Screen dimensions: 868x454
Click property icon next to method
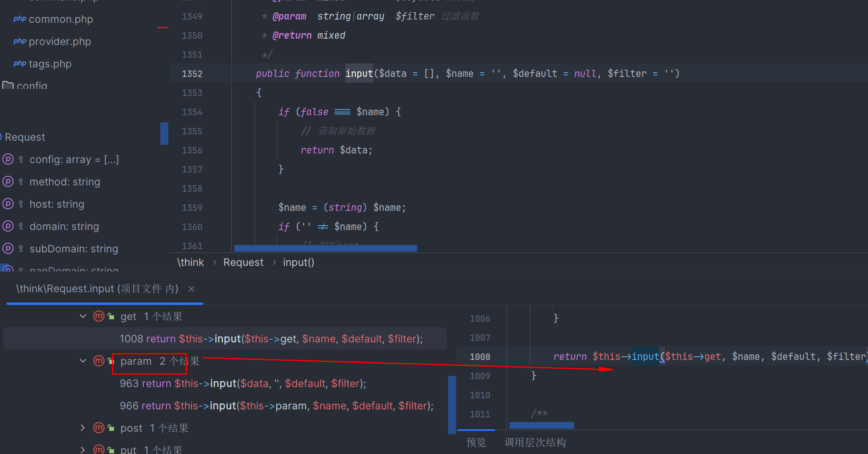[8, 182]
